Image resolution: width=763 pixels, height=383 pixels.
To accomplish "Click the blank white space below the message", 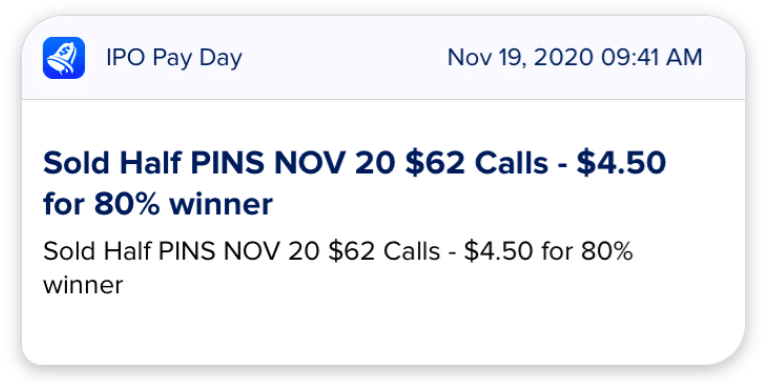I will 383,331.
